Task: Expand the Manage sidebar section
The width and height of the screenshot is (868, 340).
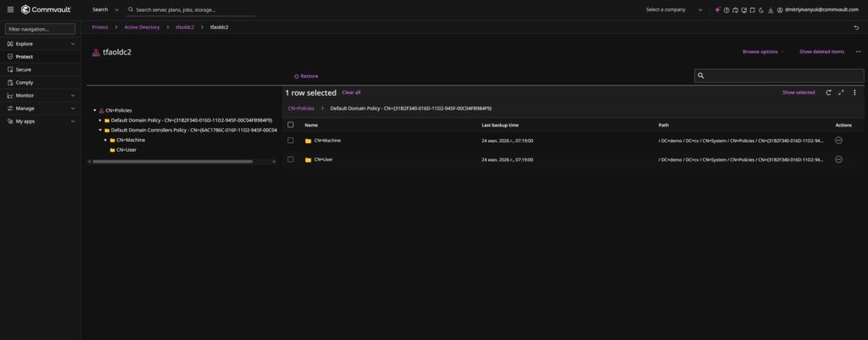Action: pos(73,108)
